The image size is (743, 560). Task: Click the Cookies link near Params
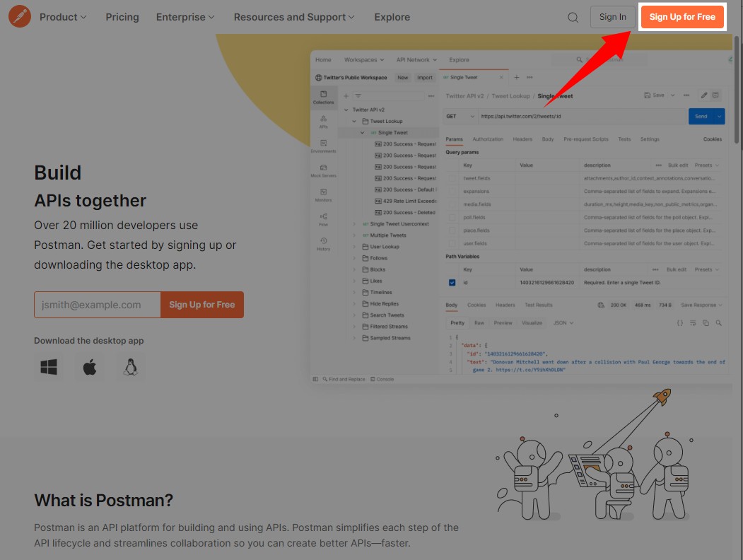click(x=712, y=139)
